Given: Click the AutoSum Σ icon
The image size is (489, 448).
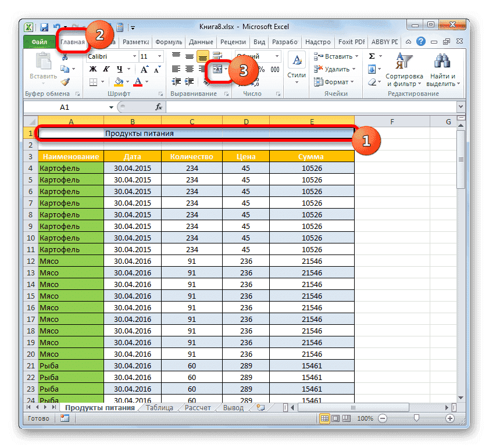Looking at the screenshot, I should click(x=372, y=55).
